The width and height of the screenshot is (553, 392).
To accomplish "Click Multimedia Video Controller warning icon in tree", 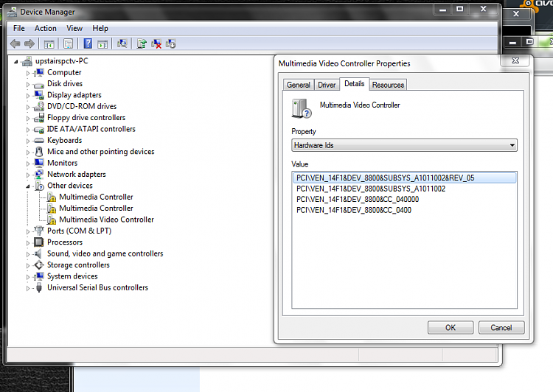I will coord(52,220).
